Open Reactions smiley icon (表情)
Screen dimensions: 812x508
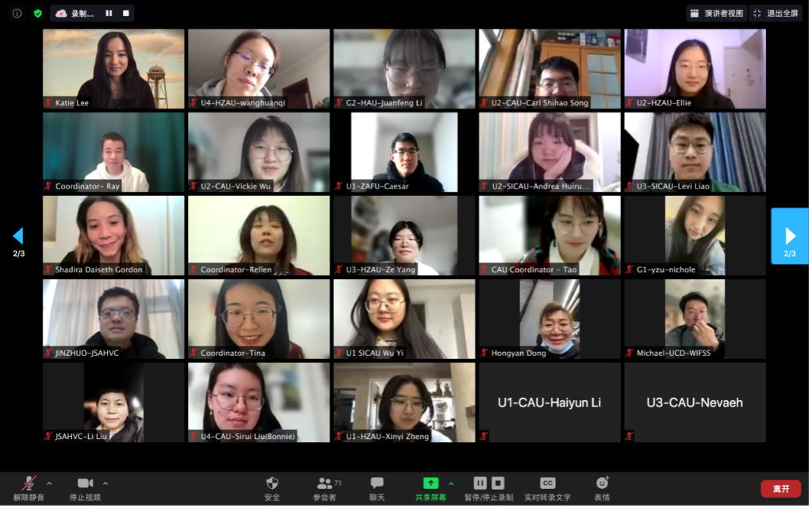point(602,489)
